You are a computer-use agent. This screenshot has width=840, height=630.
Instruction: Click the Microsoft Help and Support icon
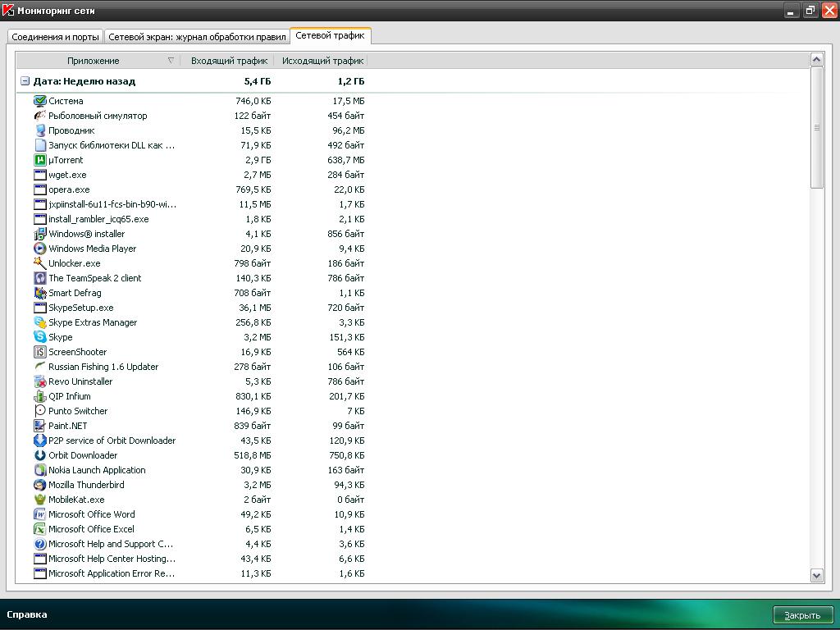pyautogui.click(x=39, y=544)
